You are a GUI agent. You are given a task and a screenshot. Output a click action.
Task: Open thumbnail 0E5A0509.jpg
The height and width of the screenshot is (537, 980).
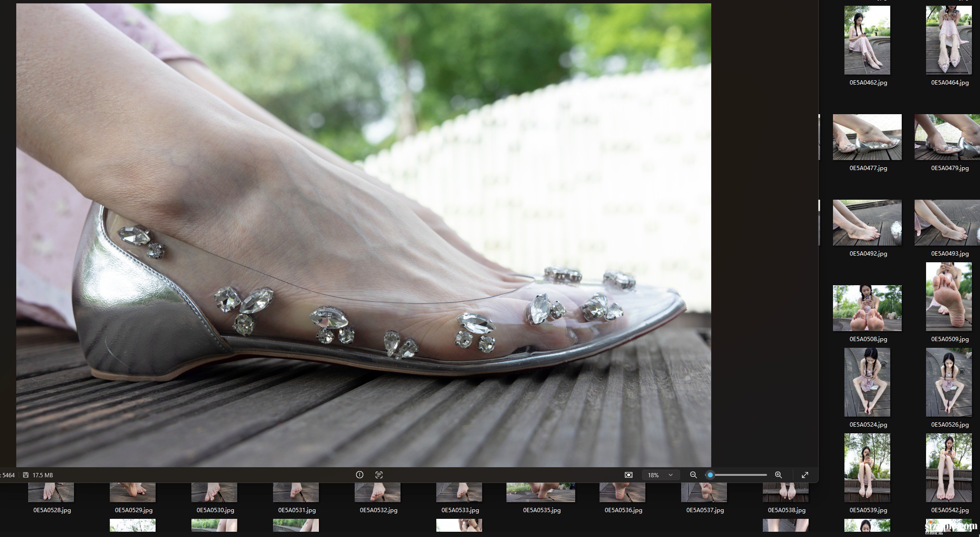[x=949, y=297]
